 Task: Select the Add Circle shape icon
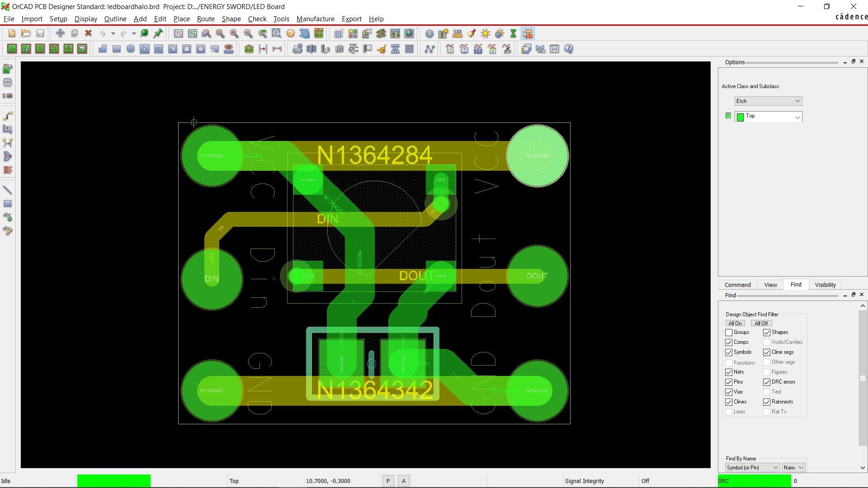point(131,49)
